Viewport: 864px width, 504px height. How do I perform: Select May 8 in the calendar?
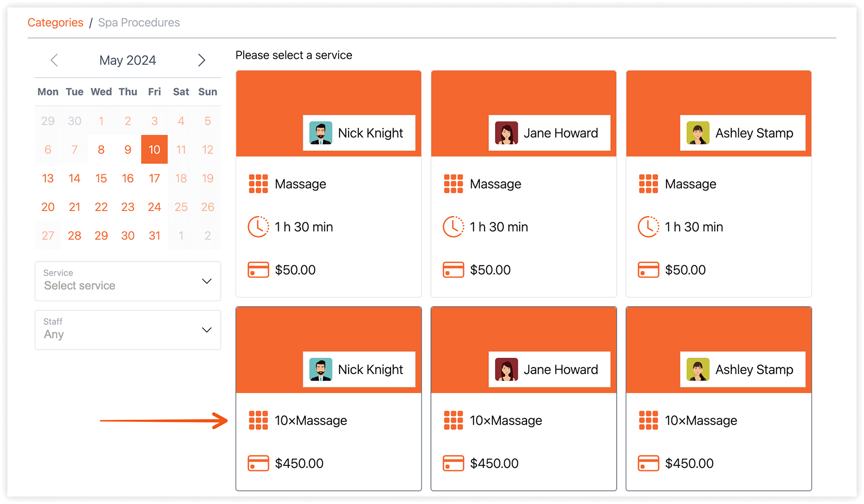coord(101,150)
